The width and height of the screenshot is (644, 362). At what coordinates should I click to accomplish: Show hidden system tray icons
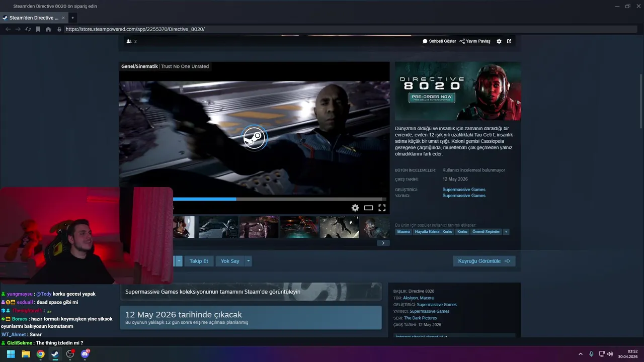click(580, 354)
